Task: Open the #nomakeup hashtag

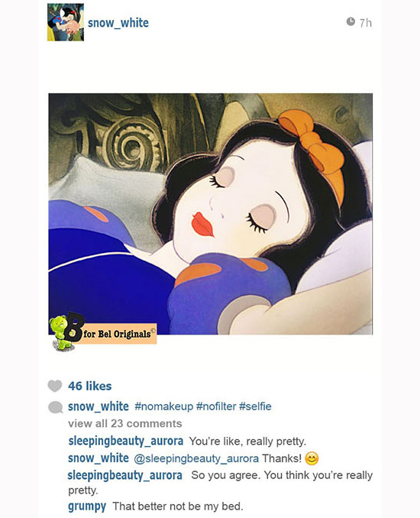Action: click(x=163, y=406)
